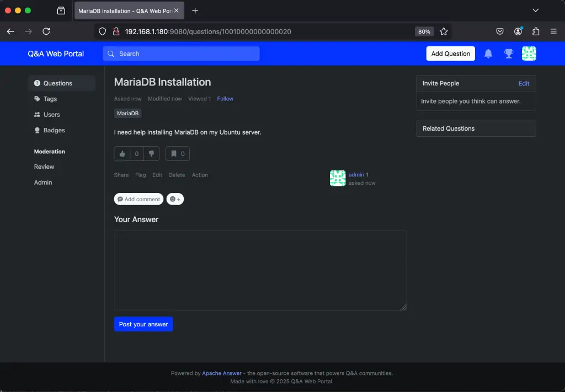
Task: Click the Post your answer button
Action: point(143,324)
